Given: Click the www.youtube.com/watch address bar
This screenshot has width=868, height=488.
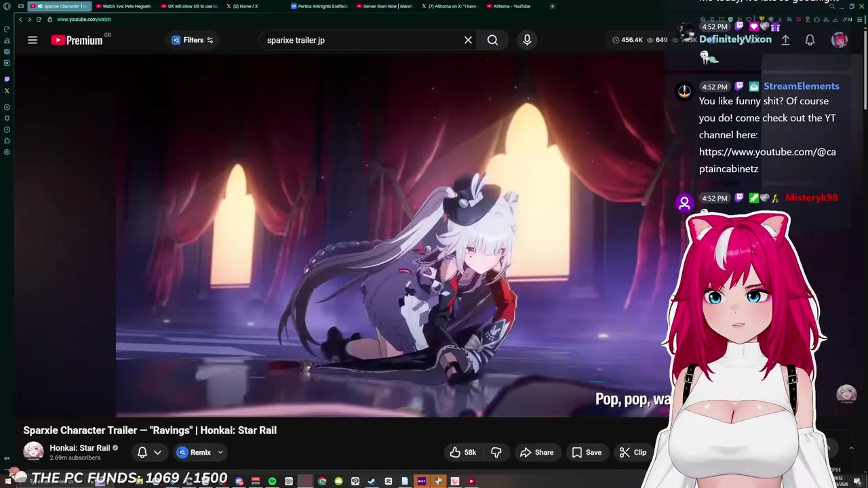Looking at the screenshot, I should [x=84, y=19].
